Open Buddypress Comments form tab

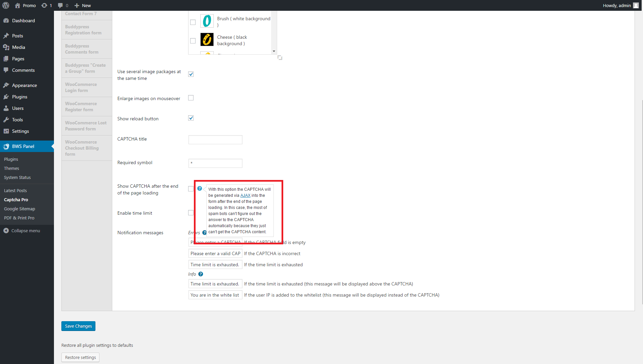pos(87,49)
